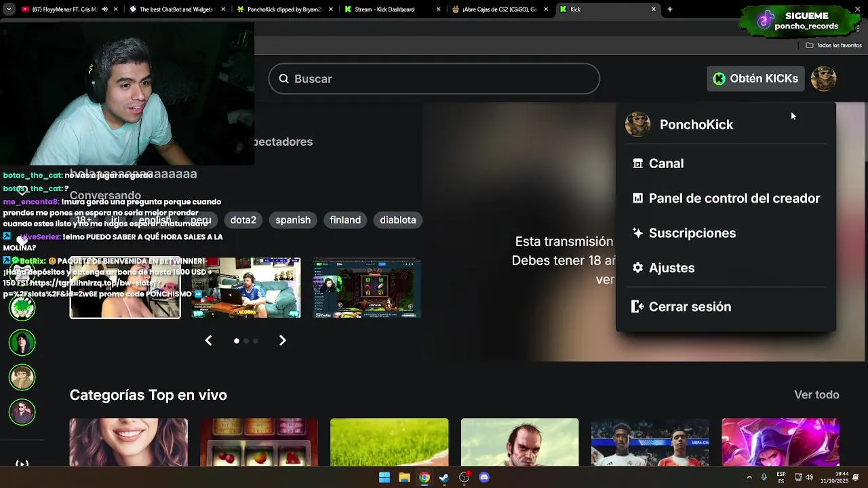
Task: Click the Cerrar sesión logout icon
Action: click(x=637, y=307)
